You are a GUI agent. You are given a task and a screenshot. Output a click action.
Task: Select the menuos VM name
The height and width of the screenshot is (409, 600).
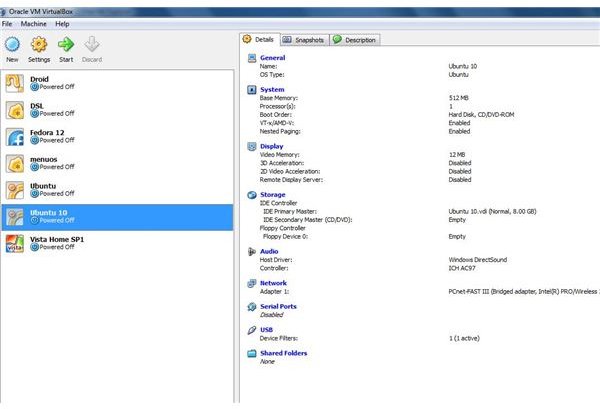(x=44, y=160)
